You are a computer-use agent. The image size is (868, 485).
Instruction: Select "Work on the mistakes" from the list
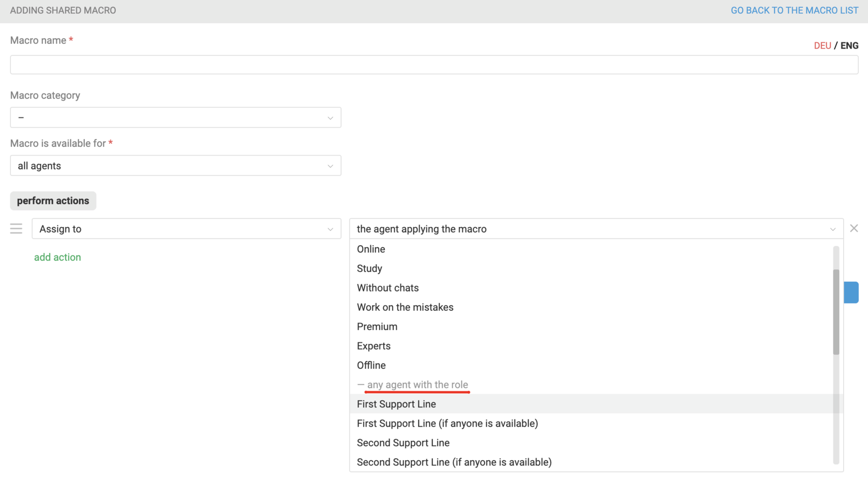tap(405, 307)
